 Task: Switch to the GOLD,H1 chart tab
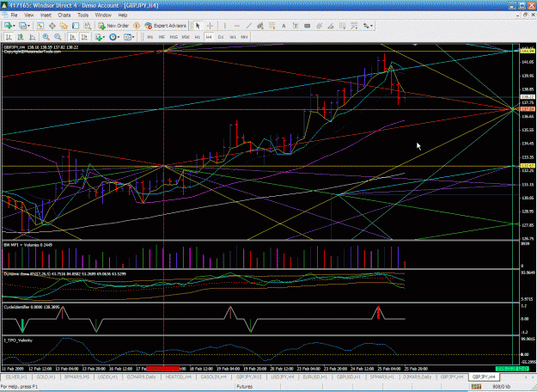(46, 377)
